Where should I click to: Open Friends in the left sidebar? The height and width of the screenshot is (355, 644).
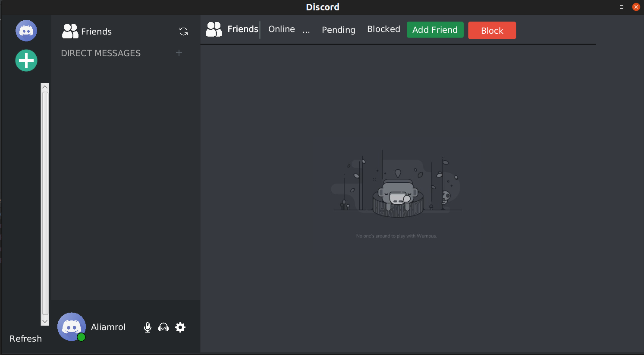(87, 31)
